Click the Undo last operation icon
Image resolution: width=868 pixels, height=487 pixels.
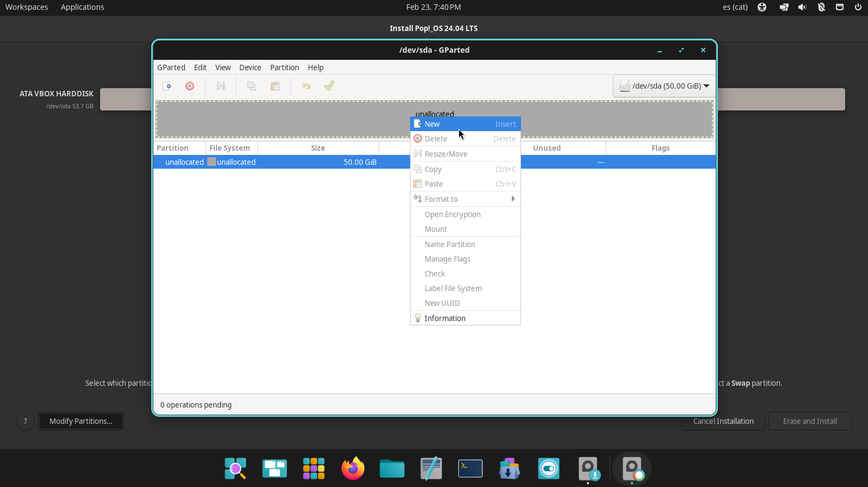click(306, 86)
